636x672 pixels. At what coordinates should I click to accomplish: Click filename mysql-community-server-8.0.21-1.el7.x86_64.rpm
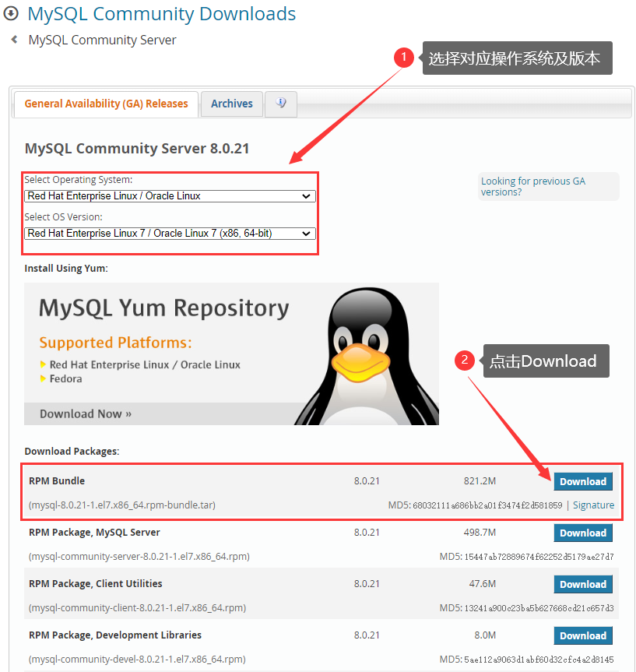click(x=139, y=556)
